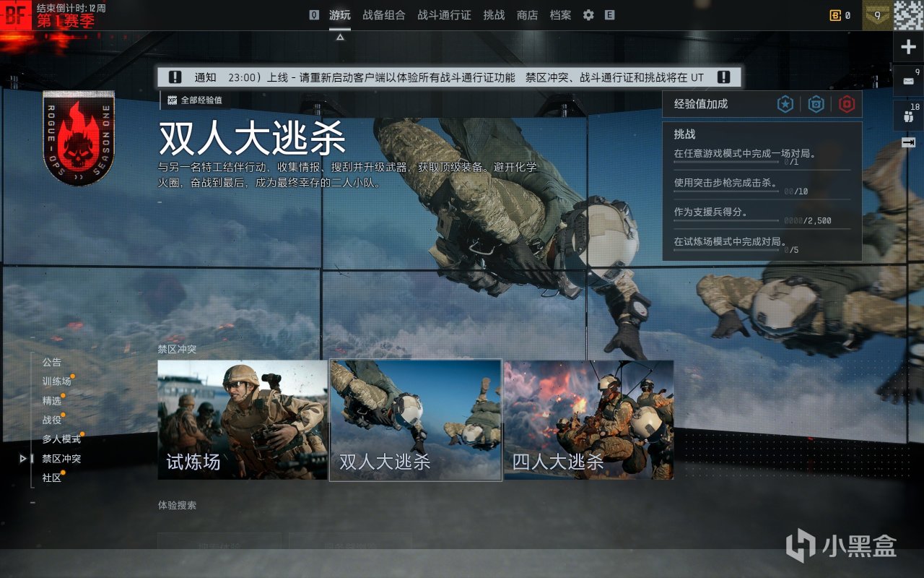
Task: Select 公告 in the left sidebar
Action: [52, 362]
